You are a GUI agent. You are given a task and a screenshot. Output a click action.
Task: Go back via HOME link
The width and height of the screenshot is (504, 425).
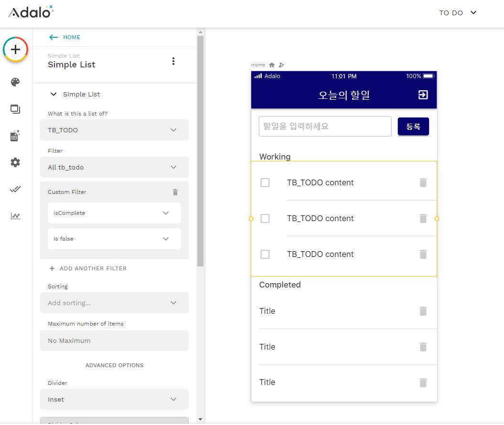71,37
